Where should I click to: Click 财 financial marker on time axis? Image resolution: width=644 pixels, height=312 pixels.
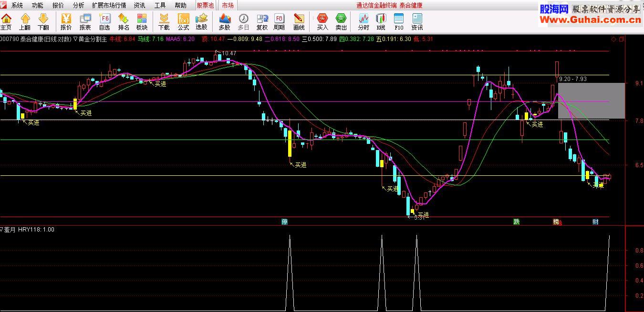[x=595, y=222]
